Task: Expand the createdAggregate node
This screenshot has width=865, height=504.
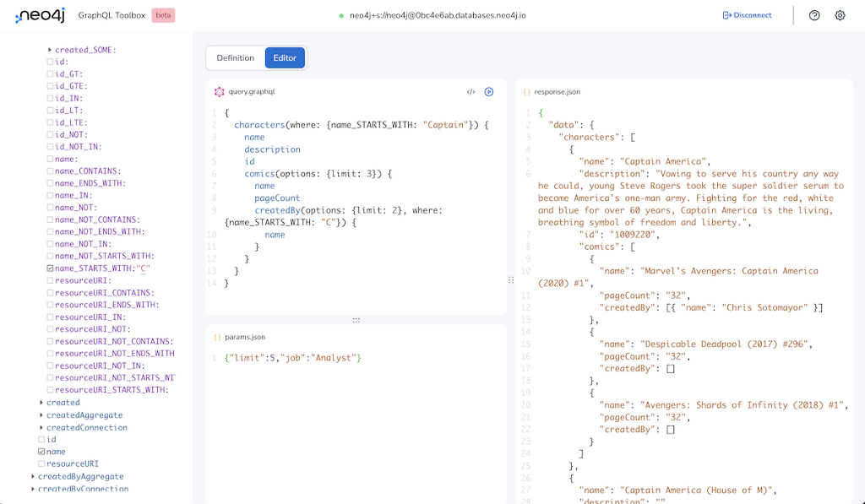Action: pos(41,415)
